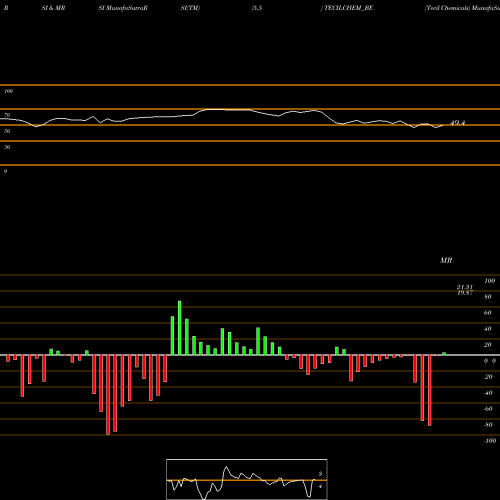Click the 60 label on the MR axis
The width and height of the screenshot is (500, 500).
click(x=487, y=313)
